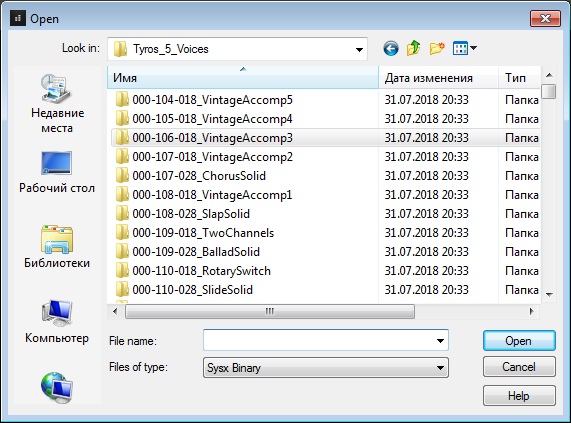Open the network location icon

[57, 387]
